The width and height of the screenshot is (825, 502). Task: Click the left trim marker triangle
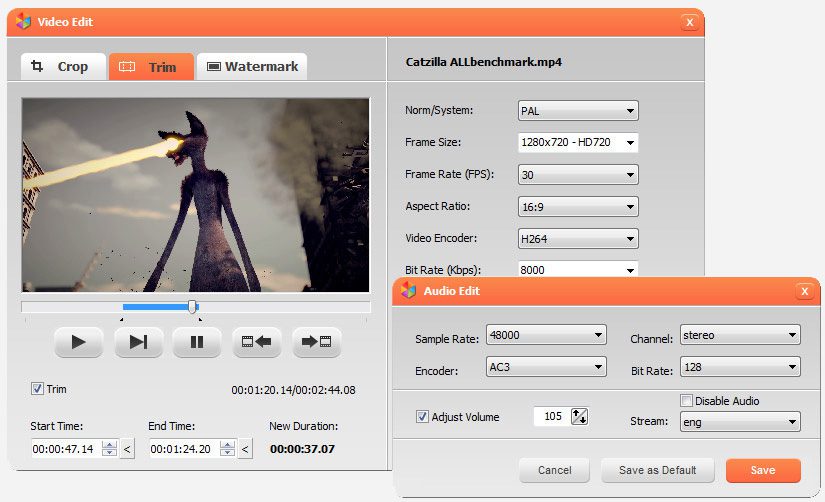[x=122, y=319]
